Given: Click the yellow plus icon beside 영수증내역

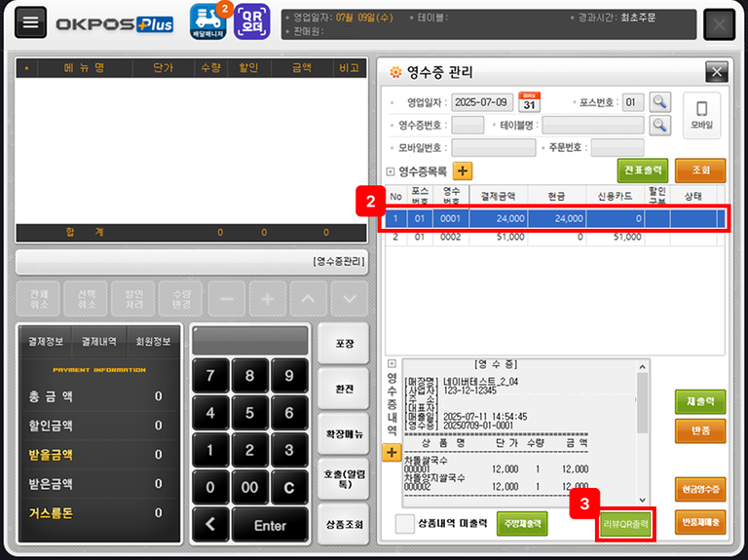Looking at the screenshot, I should point(392,452).
